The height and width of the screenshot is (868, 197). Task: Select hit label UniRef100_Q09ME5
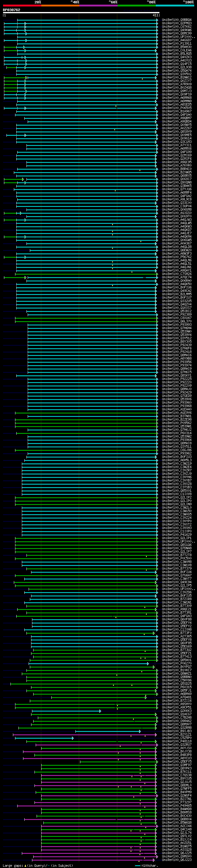click(176, 135)
